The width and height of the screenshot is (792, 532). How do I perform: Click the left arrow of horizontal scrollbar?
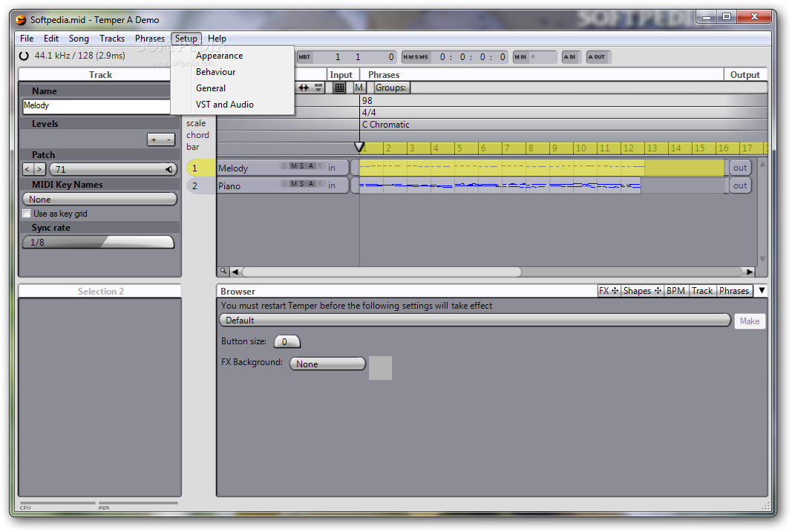[235, 272]
